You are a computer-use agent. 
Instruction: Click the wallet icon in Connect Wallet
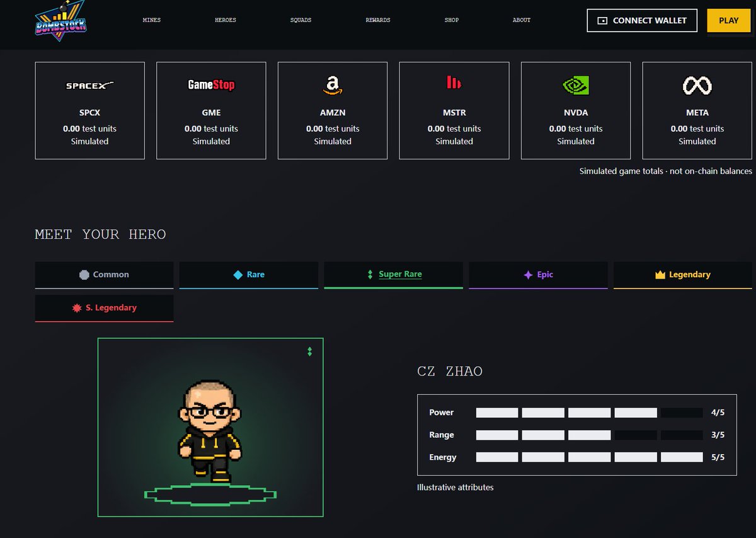602,21
